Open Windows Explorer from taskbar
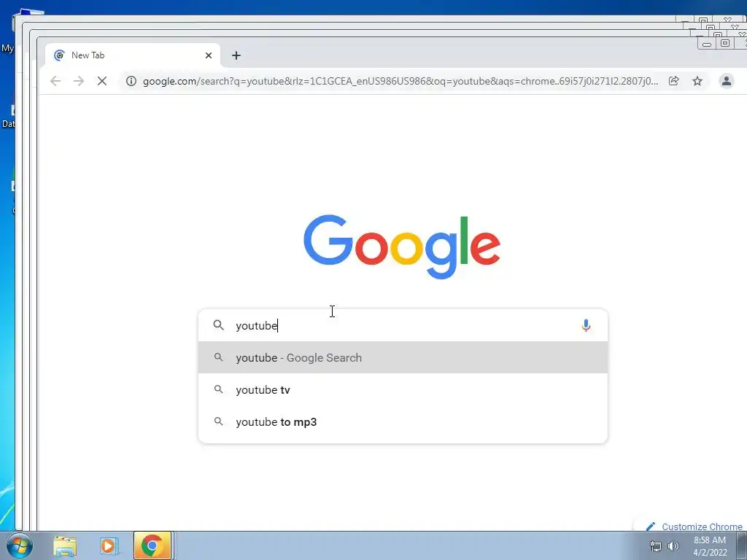Screen dimensions: 747x560 pyautogui.click(x=65, y=545)
